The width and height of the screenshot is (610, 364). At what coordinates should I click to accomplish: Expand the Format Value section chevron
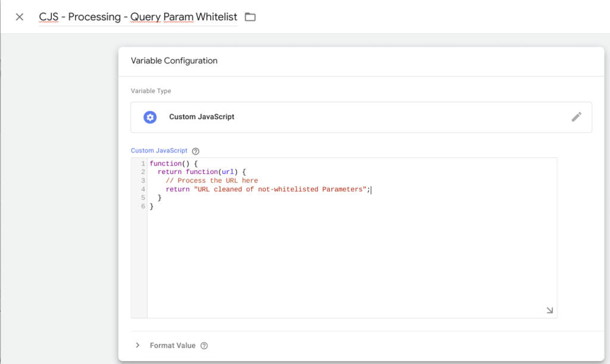click(138, 346)
